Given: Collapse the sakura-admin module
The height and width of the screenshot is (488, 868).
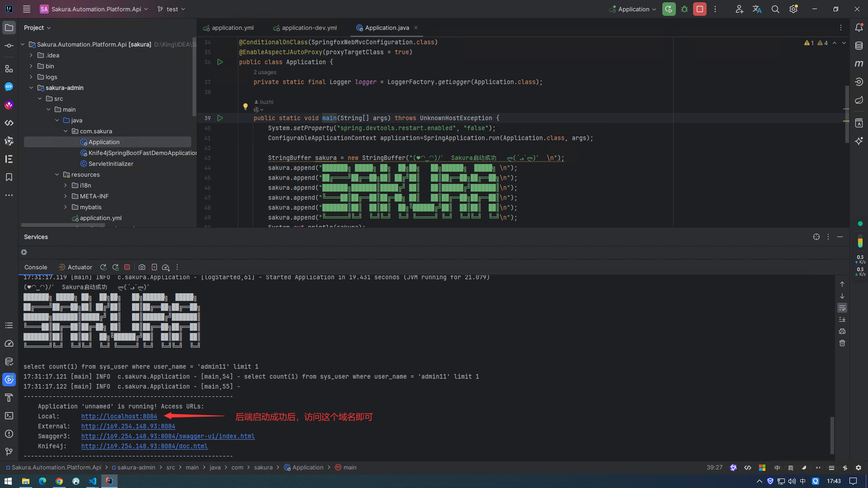Looking at the screenshot, I should [31, 88].
